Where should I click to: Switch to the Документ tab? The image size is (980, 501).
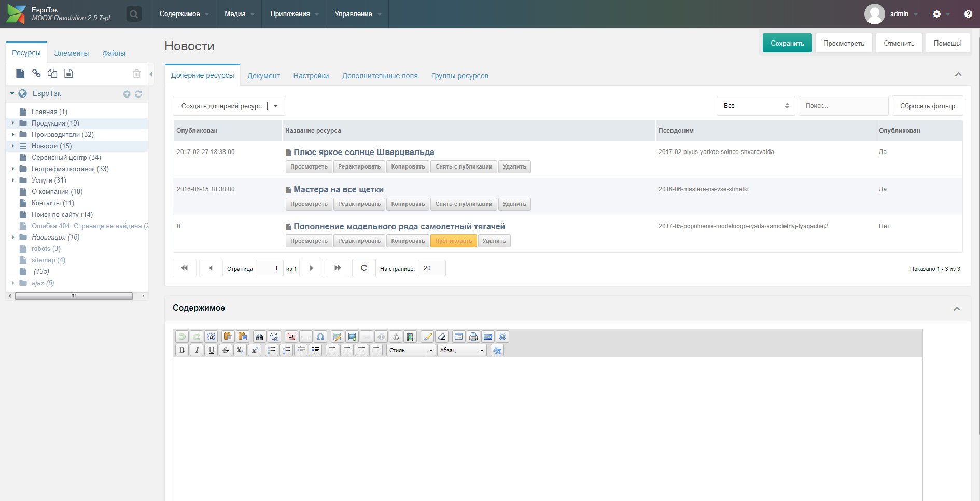point(263,76)
